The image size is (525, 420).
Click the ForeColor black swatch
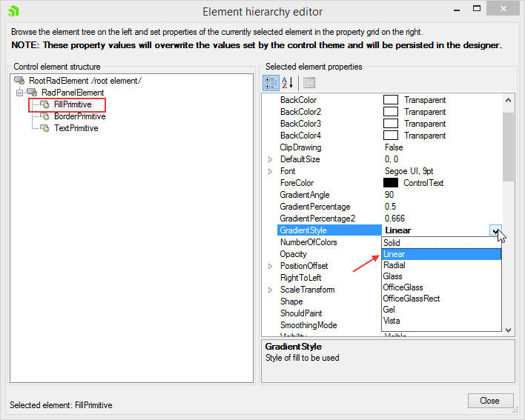[390, 183]
